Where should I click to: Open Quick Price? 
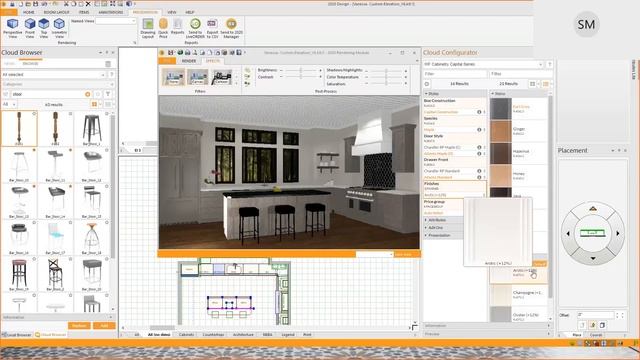point(163,28)
